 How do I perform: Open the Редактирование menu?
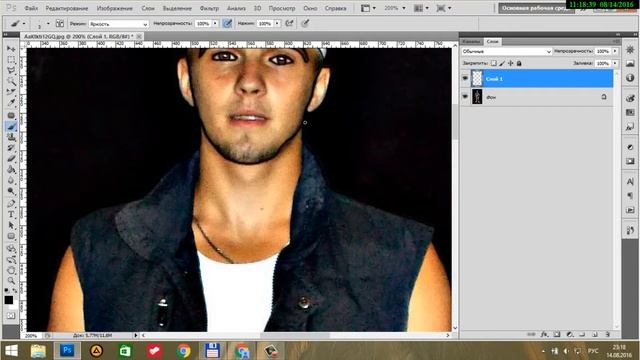67,8
